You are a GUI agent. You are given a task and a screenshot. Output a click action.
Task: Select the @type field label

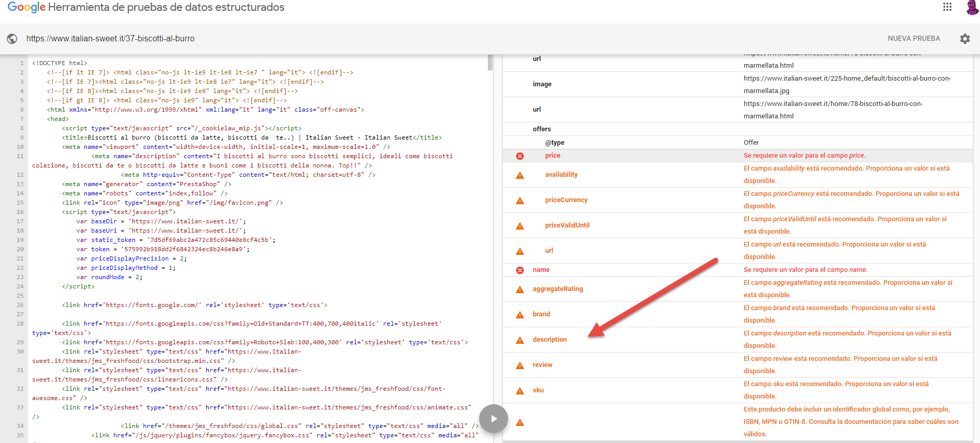click(555, 143)
